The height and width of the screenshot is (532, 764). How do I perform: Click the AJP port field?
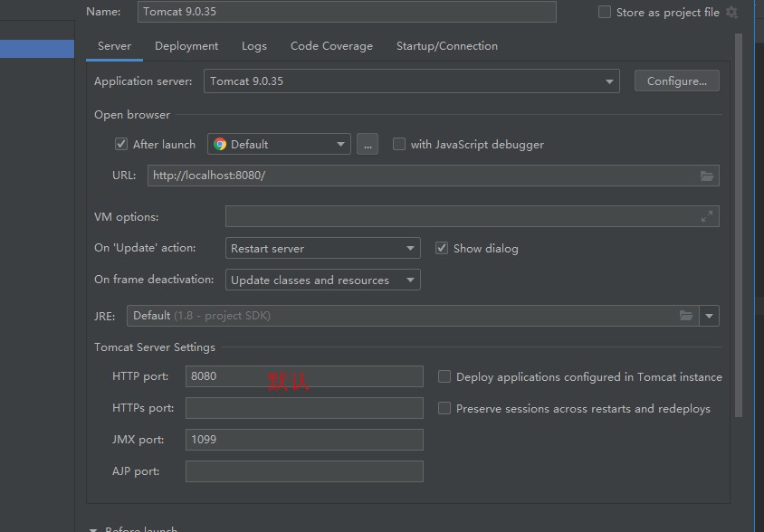(x=304, y=471)
